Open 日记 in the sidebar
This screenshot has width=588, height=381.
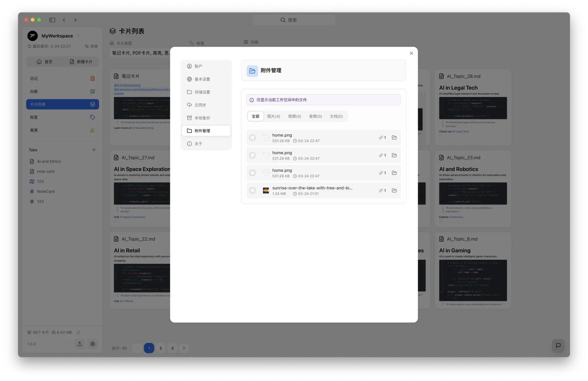pos(62,79)
